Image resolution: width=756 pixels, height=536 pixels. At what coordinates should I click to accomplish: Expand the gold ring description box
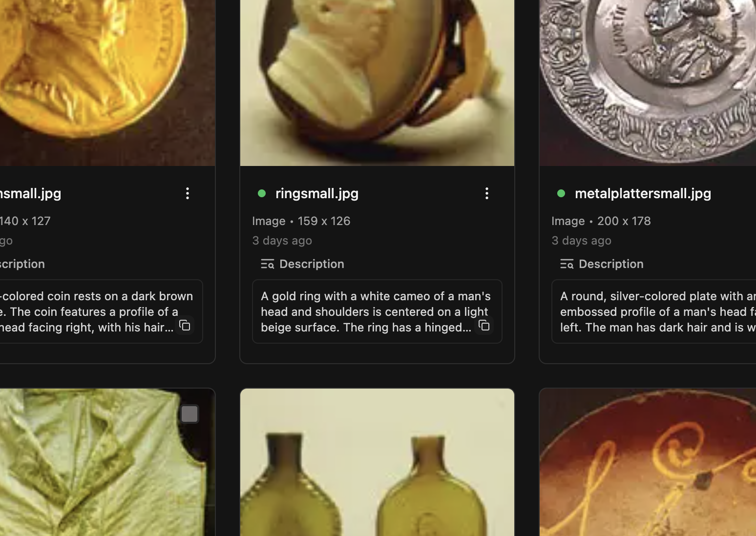[x=366, y=311]
